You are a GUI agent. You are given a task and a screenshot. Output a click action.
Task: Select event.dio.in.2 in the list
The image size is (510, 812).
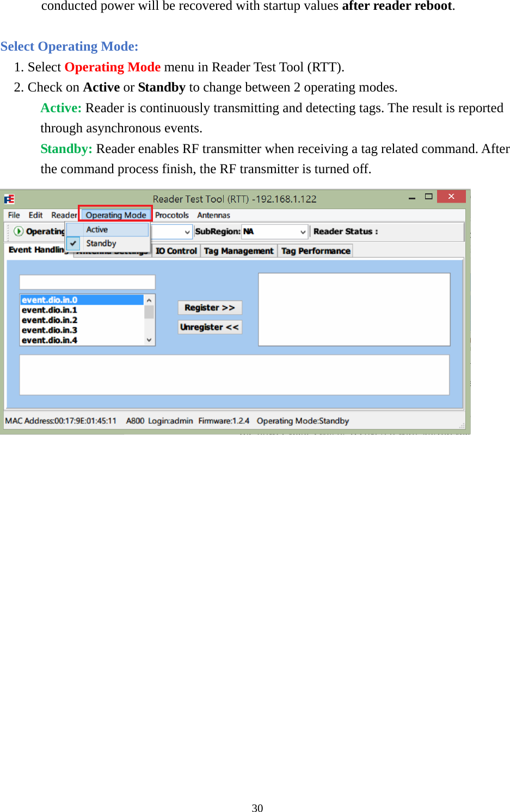[82, 320]
